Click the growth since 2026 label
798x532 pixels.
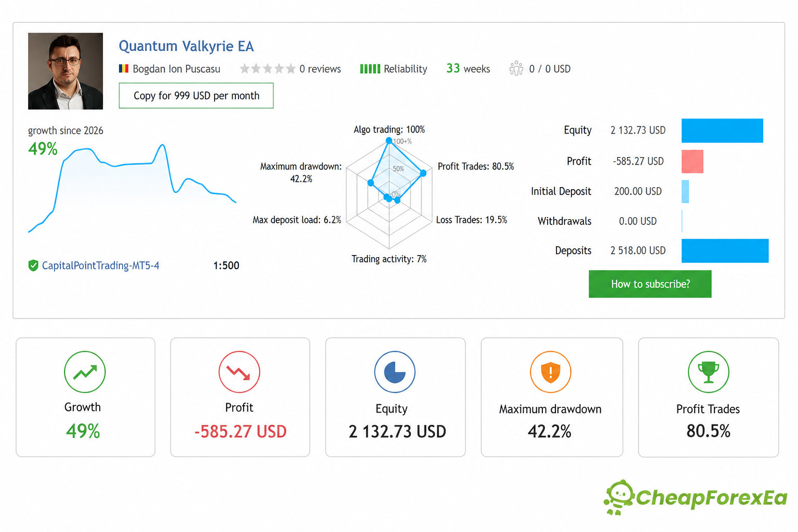(x=65, y=130)
